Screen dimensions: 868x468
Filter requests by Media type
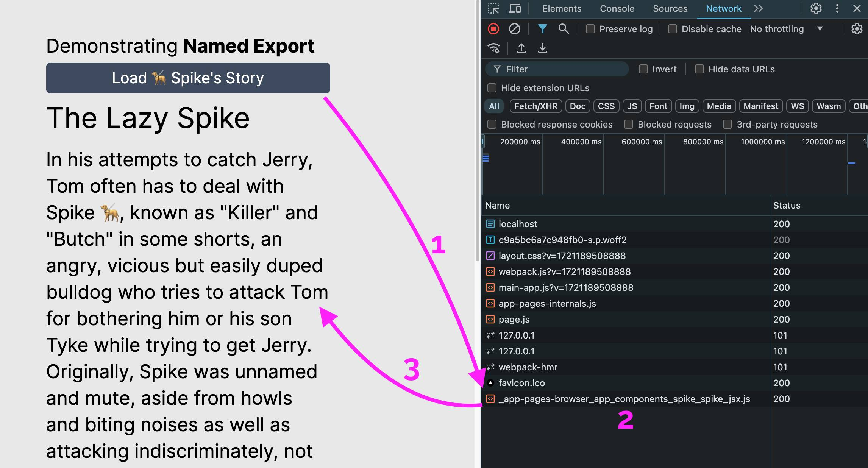pyautogui.click(x=719, y=106)
